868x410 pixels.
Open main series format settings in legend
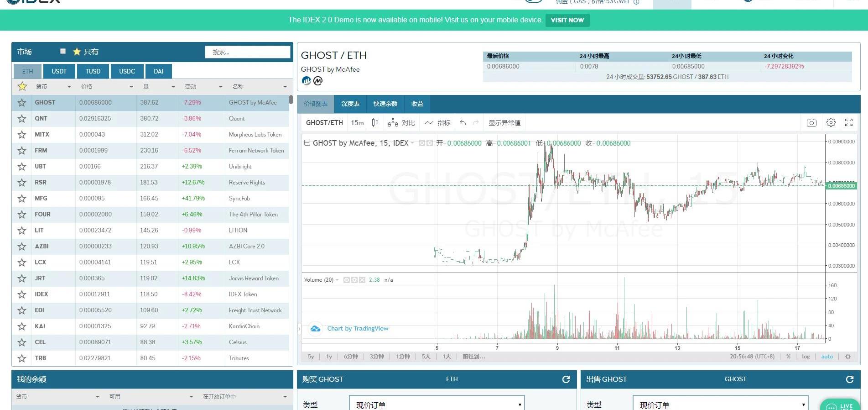(x=430, y=143)
